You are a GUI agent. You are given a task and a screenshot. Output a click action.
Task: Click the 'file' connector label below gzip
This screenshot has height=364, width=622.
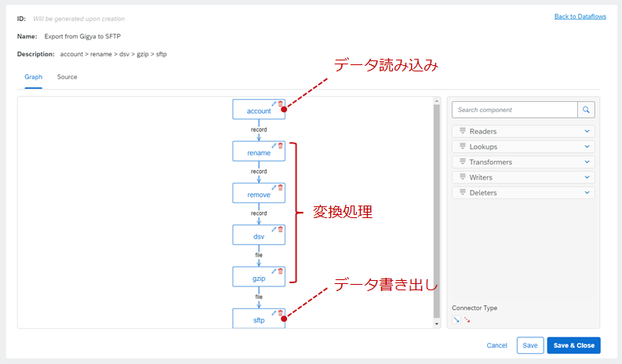(259, 297)
